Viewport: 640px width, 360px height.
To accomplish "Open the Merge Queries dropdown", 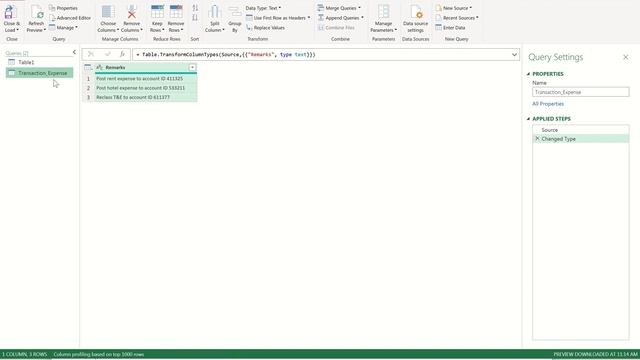I will pyautogui.click(x=339, y=8).
